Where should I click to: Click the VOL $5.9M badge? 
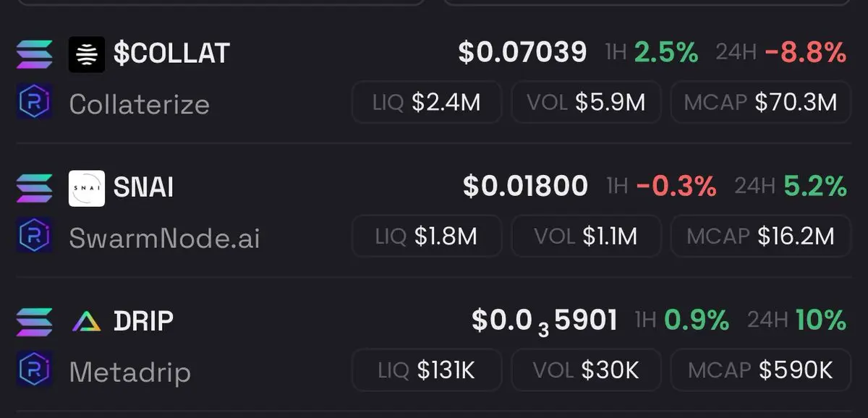(586, 102)
